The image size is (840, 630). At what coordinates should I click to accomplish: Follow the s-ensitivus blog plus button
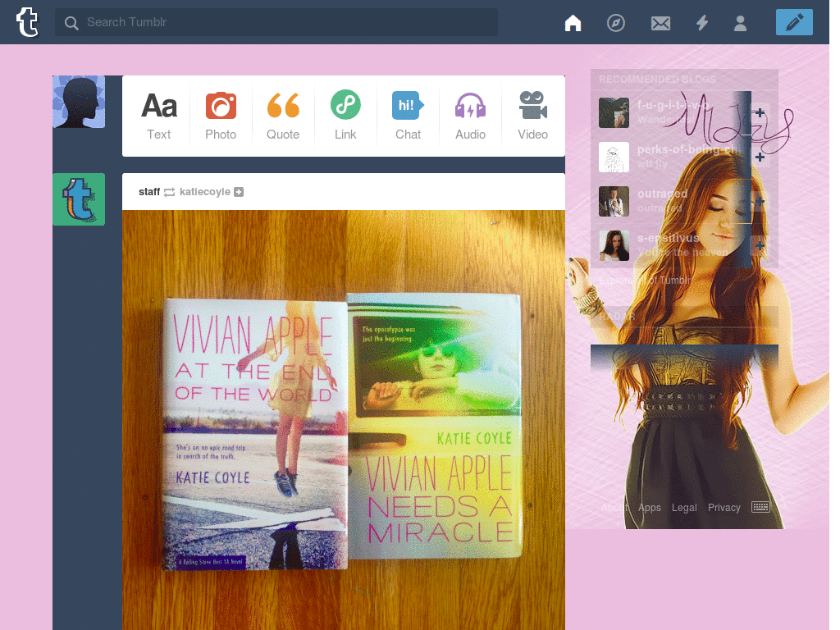coord(760,246)
